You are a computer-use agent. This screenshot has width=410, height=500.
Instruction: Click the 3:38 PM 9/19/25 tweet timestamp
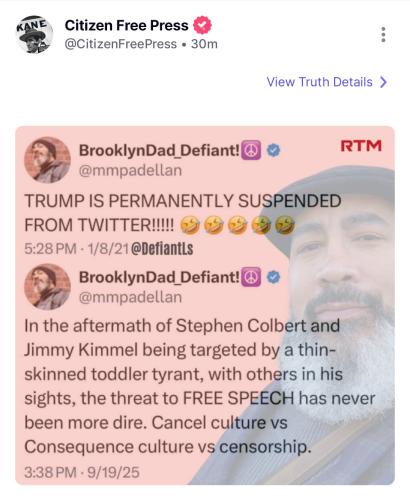pos(82,472)
